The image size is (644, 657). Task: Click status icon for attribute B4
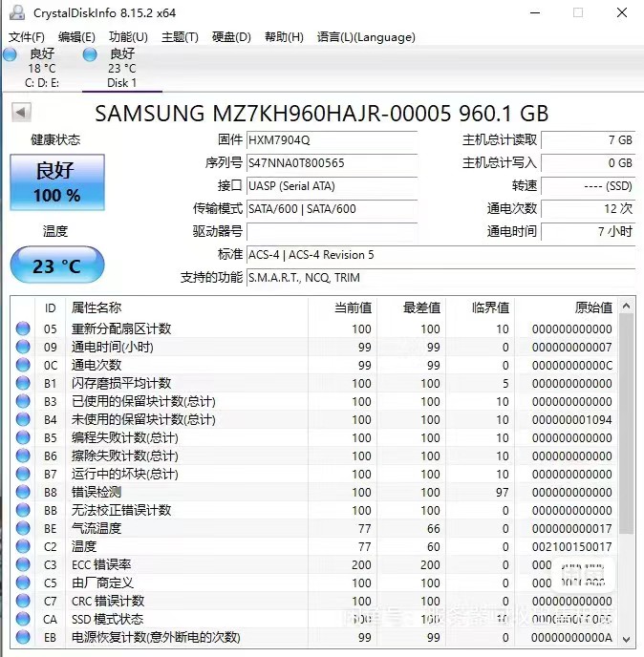23,419
